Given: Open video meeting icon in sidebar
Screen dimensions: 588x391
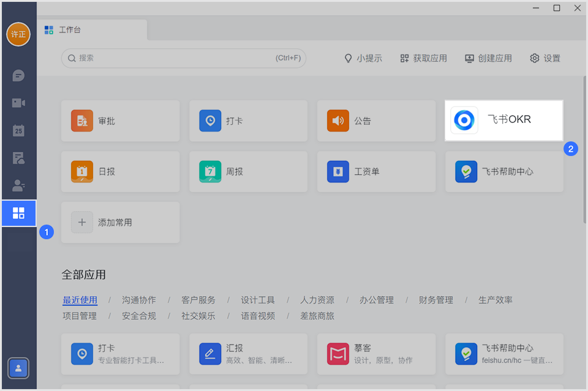Looking at the screenshot, I should click(x=18, y=103).
